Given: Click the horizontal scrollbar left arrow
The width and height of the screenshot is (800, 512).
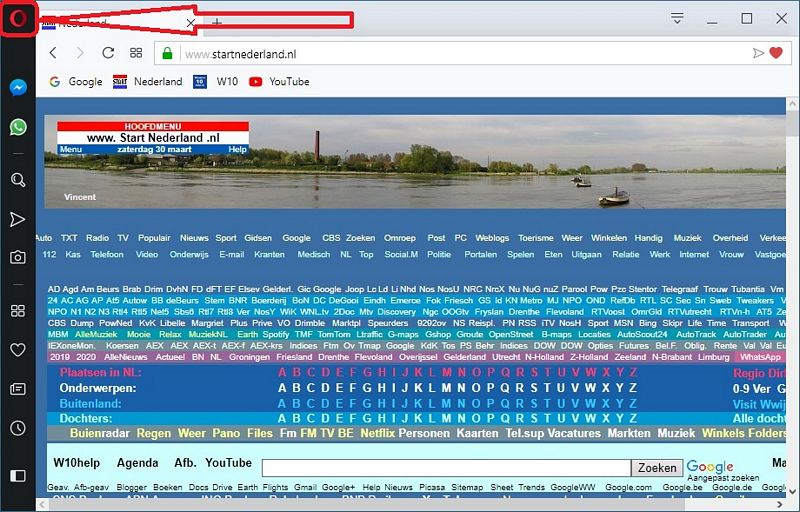Looking at the screenshot, I should (x=42, y=505).
